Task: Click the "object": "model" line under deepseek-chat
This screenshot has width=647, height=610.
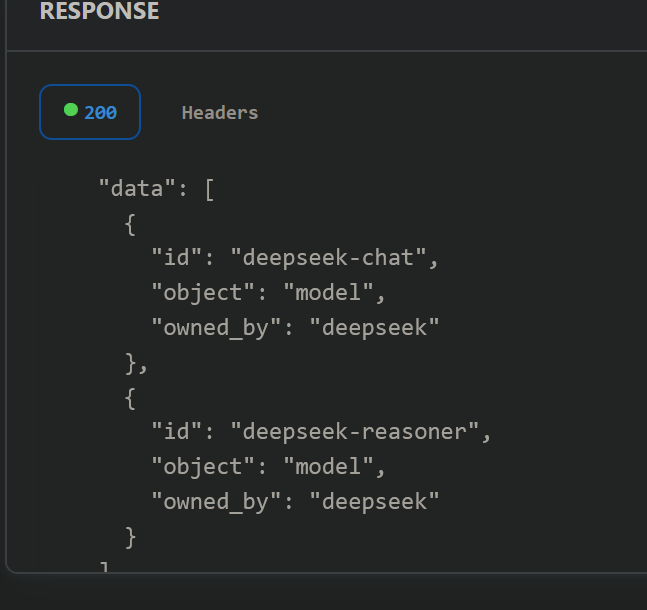Action: pos(268,293)
